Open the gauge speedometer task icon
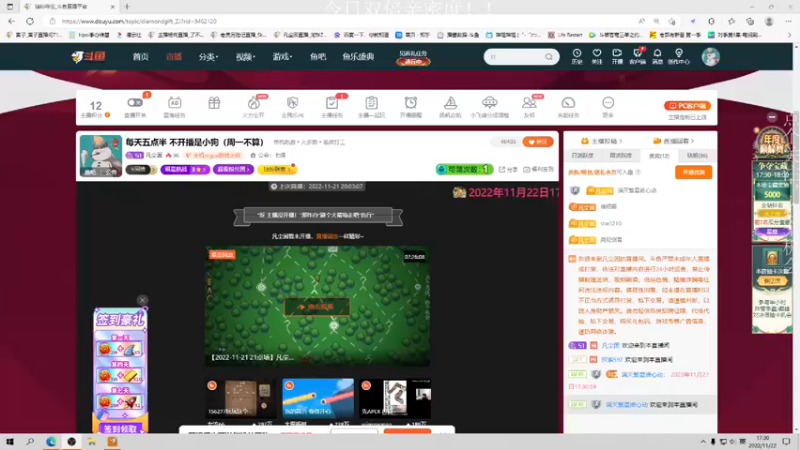This screenshot has height=450, width=800. (x=568, y=107)
